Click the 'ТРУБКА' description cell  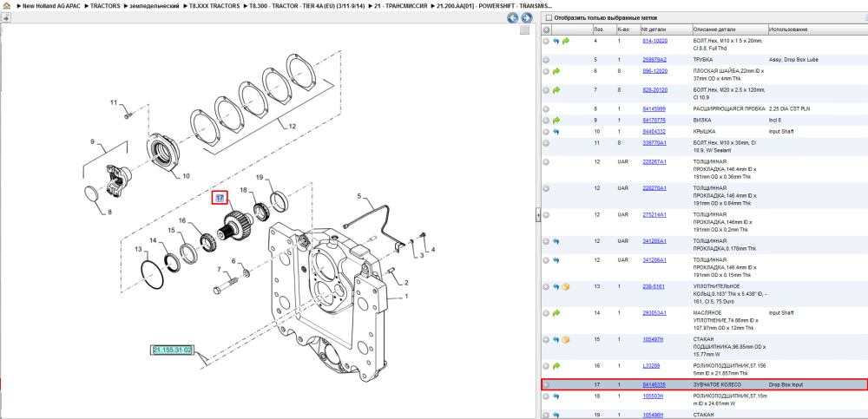point(703,60)
